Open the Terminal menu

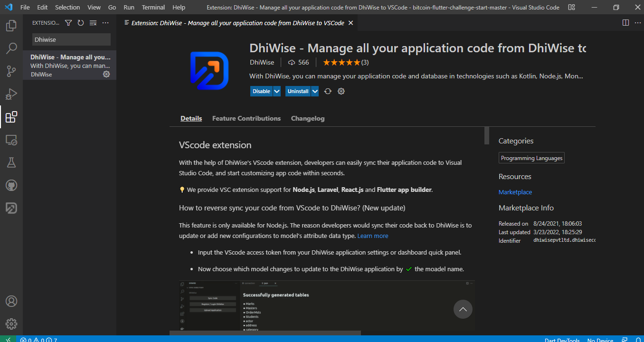point(153,8)
